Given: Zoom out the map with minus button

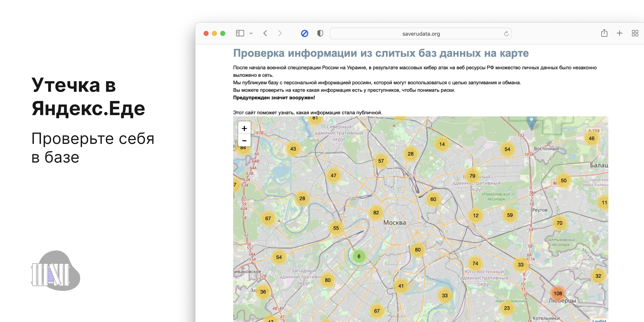Looking at the screenshot, I should tap(244, 141).
